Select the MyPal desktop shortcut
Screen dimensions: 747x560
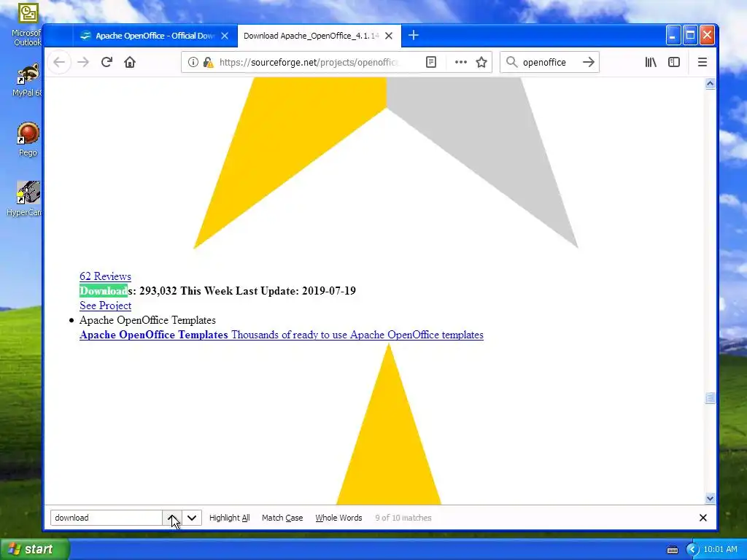28,80
